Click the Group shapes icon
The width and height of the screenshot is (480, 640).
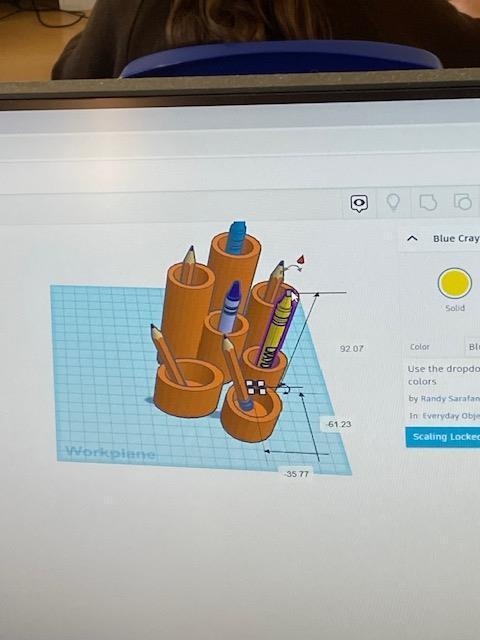coord(428,202)
